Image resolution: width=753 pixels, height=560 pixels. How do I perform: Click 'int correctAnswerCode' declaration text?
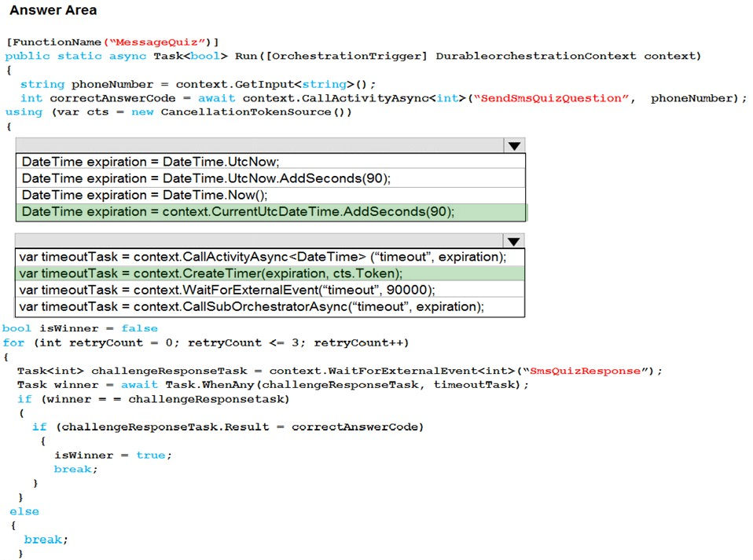[x=98, y=98]
